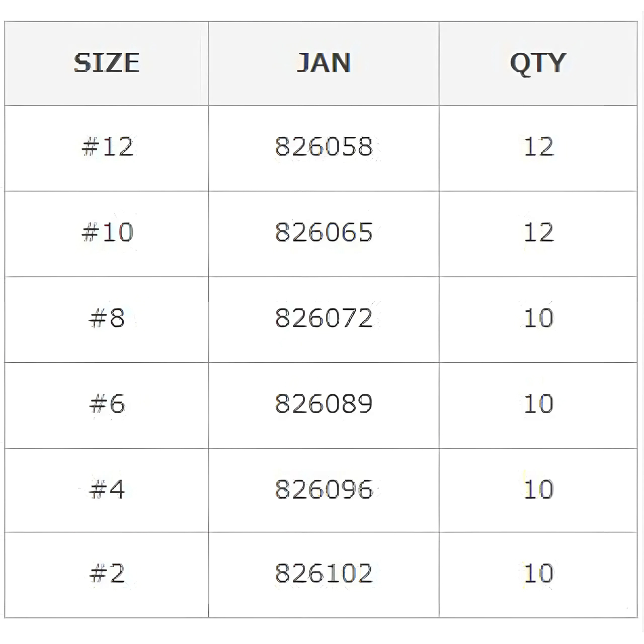Choose the #8 size cell
This screenshot has width=644, height=644.
(x=107, y=318)
